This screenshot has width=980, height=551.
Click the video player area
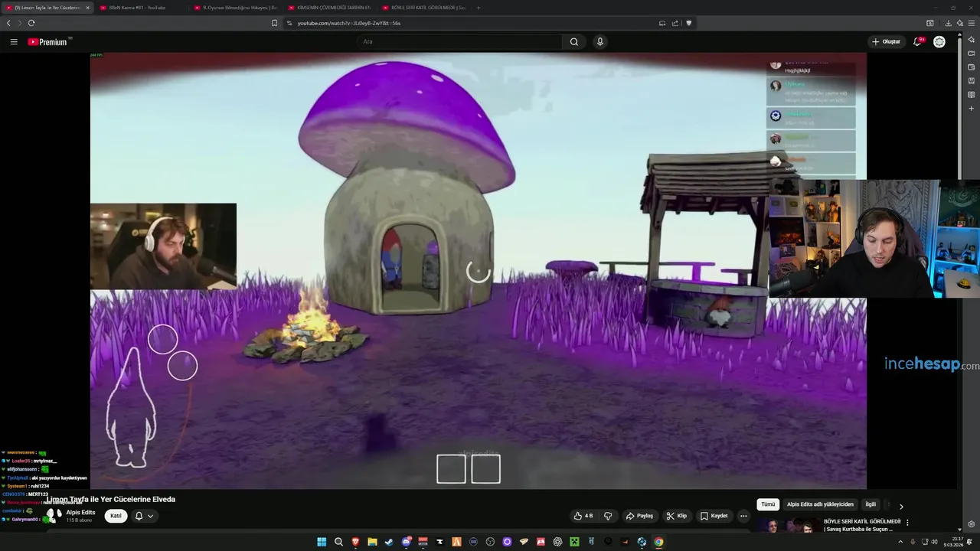tap(479, 271)
